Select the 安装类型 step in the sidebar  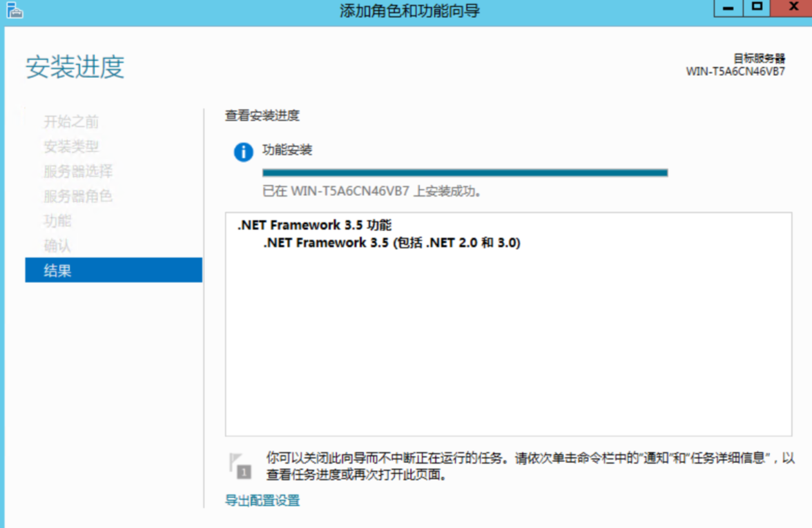(71, 147)
